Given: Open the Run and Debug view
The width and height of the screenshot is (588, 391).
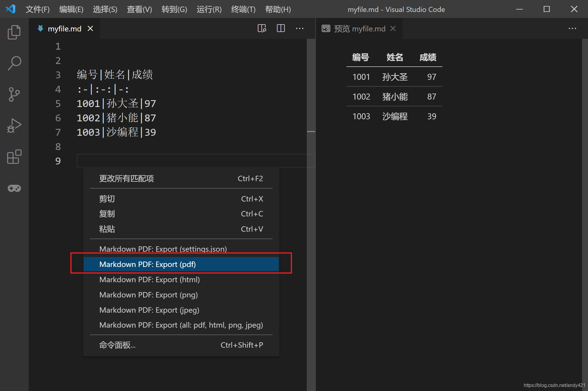Looking at the screenshot, I should 14,126.
